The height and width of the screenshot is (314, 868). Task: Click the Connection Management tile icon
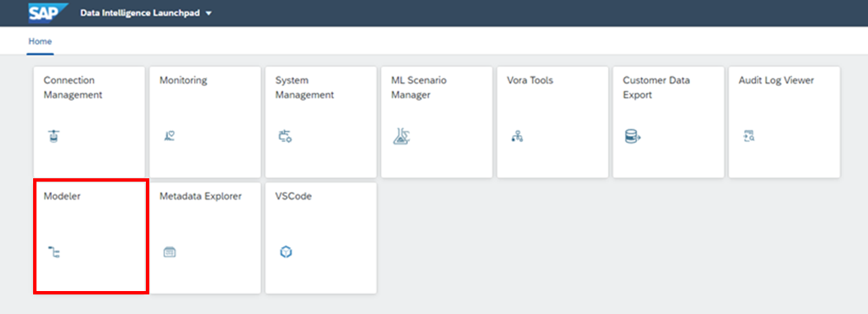coord(53,137)
